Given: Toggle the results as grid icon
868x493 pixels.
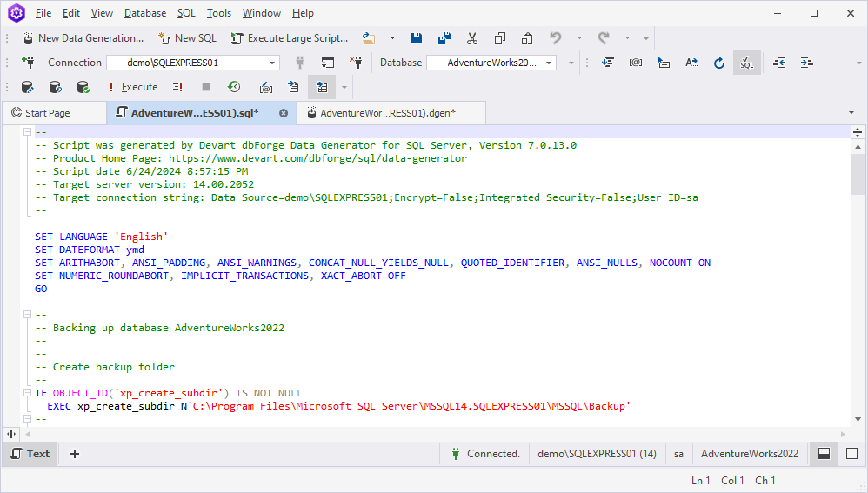Looking at the screenshot, I should [x=322, y=87].
